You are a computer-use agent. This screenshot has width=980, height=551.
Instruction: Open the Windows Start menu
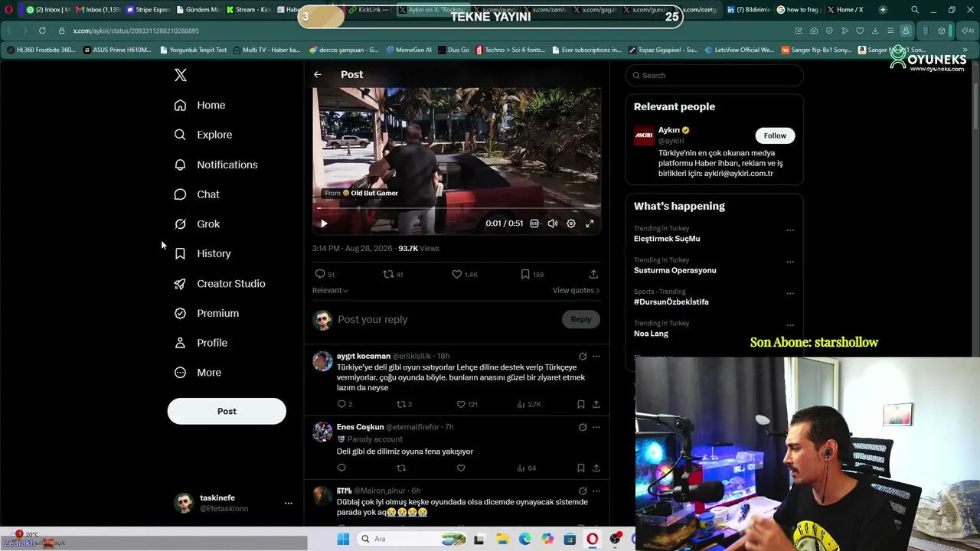click(x=343, y=539)
